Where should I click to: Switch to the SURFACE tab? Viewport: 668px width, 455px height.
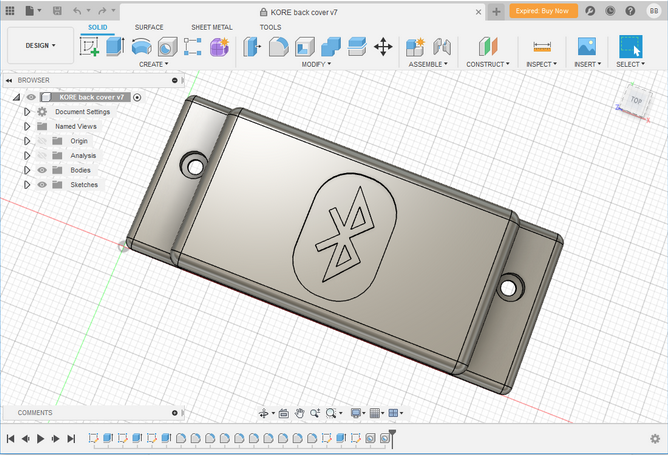(149, 27)
